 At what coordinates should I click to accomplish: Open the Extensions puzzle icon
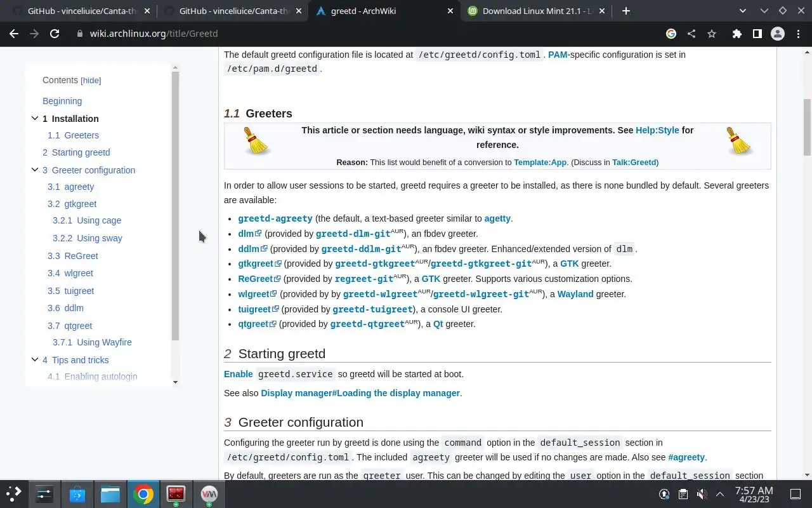[737, 34]
